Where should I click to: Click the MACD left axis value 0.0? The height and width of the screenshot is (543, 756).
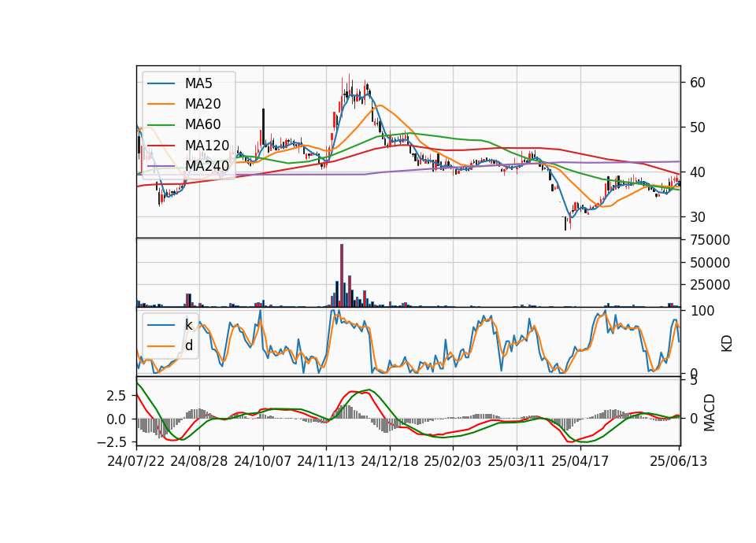(117, 419)
